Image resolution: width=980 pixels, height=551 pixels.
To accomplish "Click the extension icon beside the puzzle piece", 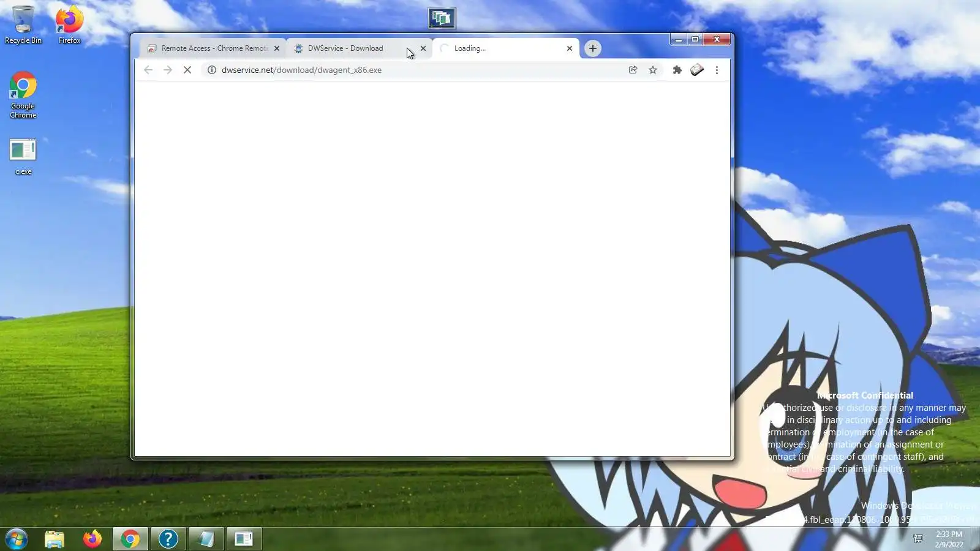I will [697, 70].
